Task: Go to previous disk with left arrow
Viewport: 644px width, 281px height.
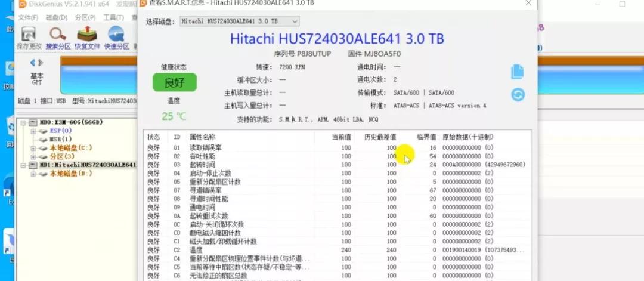Action: click(32, 63)
